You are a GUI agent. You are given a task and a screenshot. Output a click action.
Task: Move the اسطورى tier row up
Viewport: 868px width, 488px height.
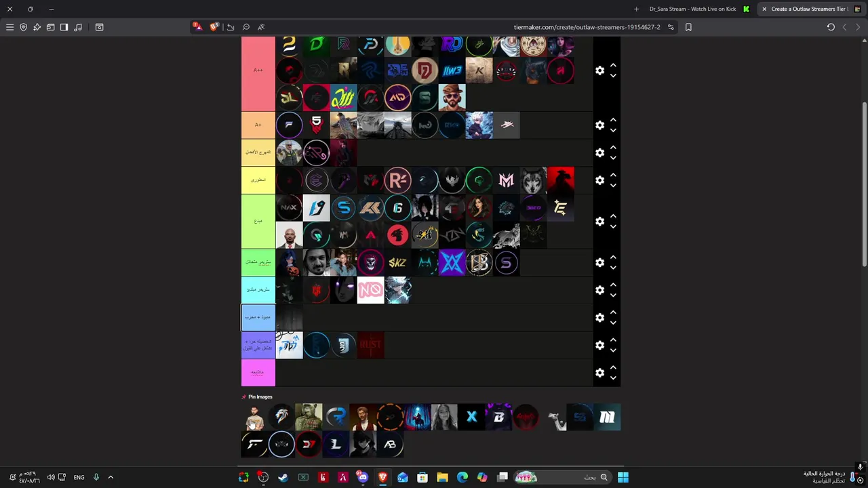[613, 176]
